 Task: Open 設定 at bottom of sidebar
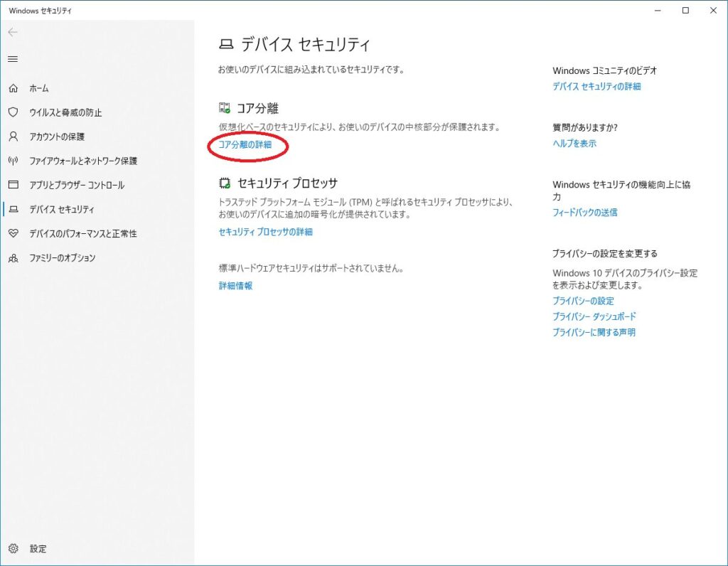pyautogui.click(x=38, y=549)
